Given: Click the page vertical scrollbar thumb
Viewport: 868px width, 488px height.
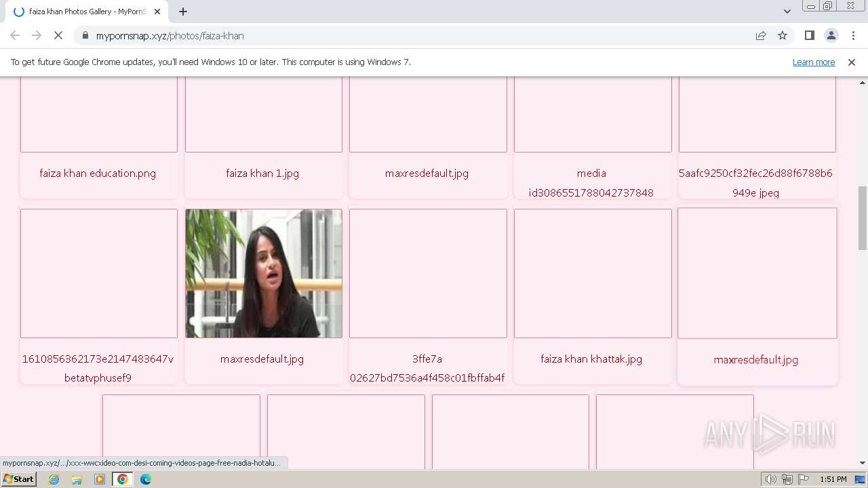Looking at the screenshot, I should 863,218.
